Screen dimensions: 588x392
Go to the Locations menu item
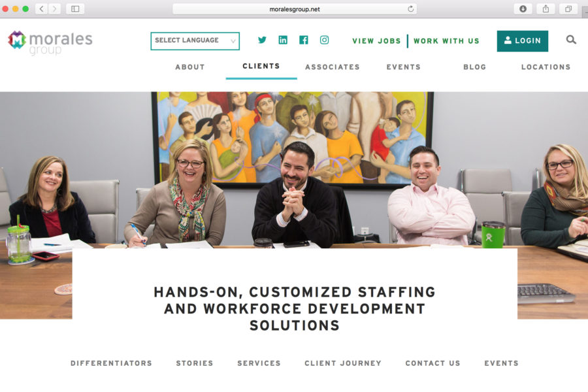(546, 67)
